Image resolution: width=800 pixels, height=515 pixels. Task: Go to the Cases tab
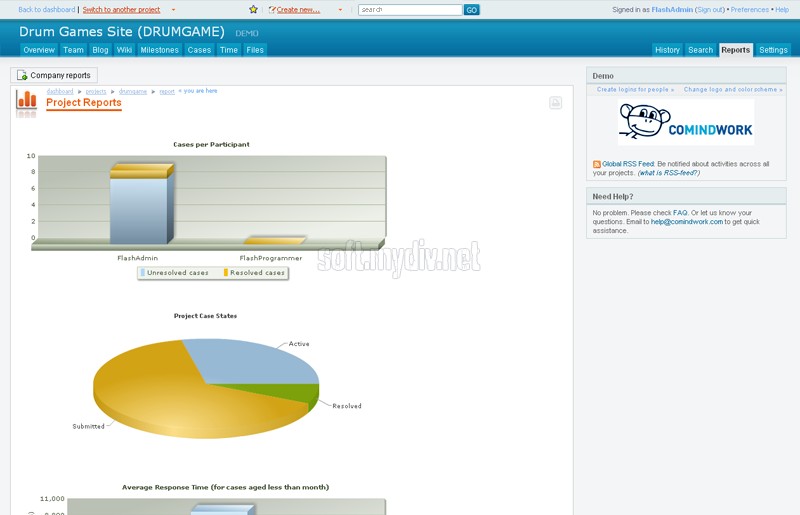(x=199, y=50)
